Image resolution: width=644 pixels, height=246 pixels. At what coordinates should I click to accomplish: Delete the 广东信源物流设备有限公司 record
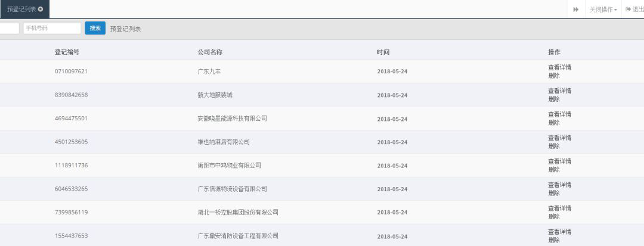pyautogui.click(x=553, y=193)
